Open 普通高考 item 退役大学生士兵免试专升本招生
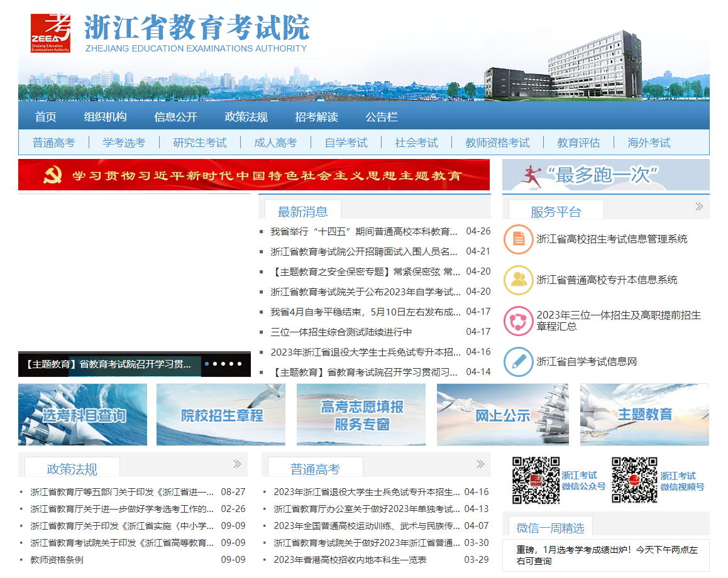The height and width of the screenshot is (578, 728). coord(367,492)
